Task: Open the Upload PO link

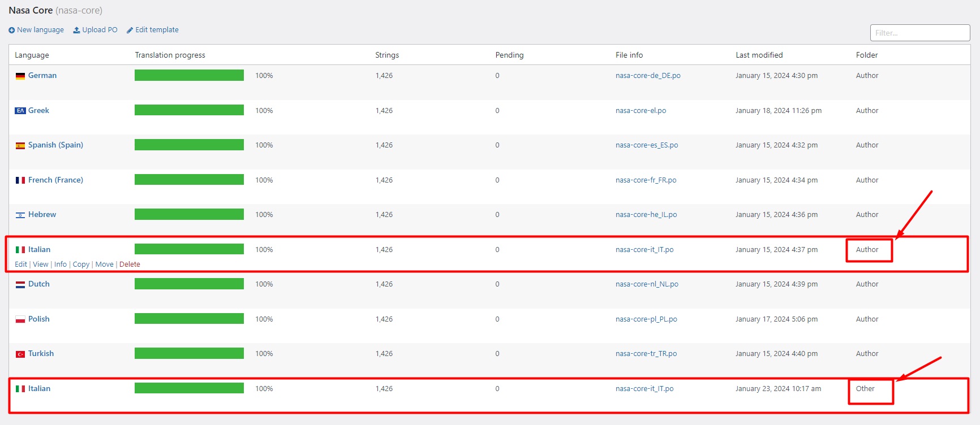Action: click(96, 30)
